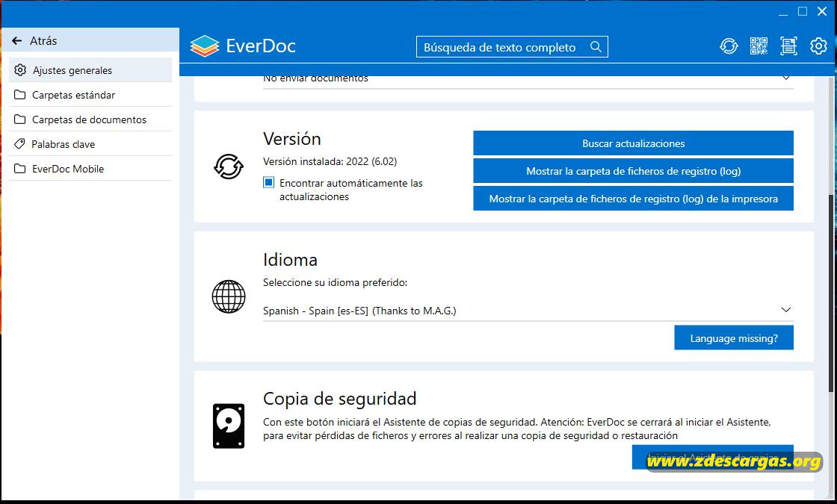Click the folder icon beside Carpetas de documentos

coord(19,119)
